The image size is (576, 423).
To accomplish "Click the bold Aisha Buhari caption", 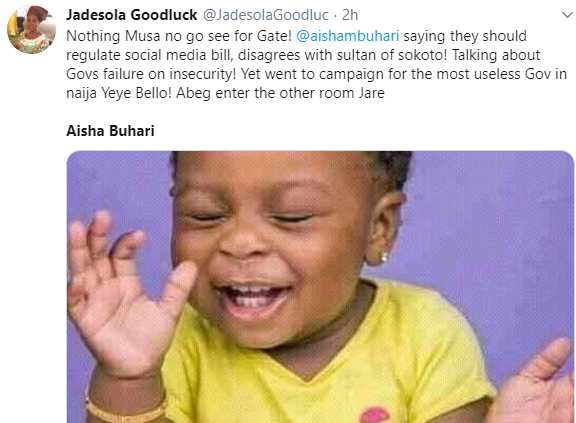I will click(x=110, y=131).
